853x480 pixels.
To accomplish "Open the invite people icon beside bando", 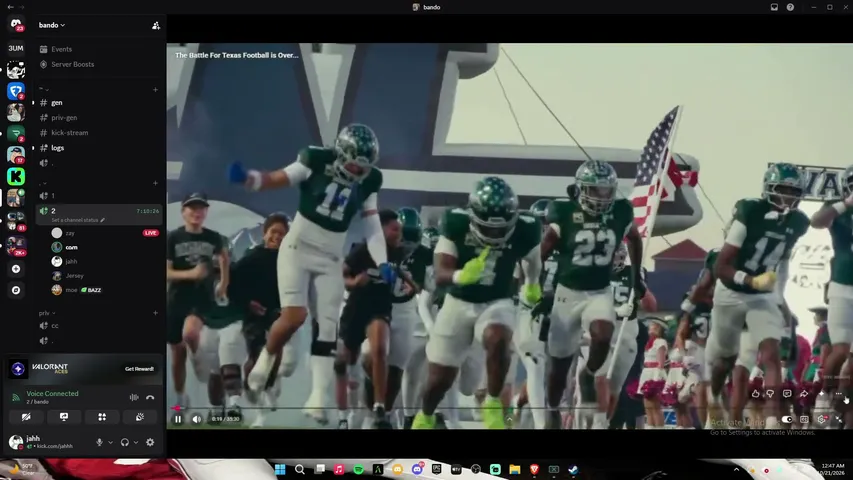I will tap(156, 25).
